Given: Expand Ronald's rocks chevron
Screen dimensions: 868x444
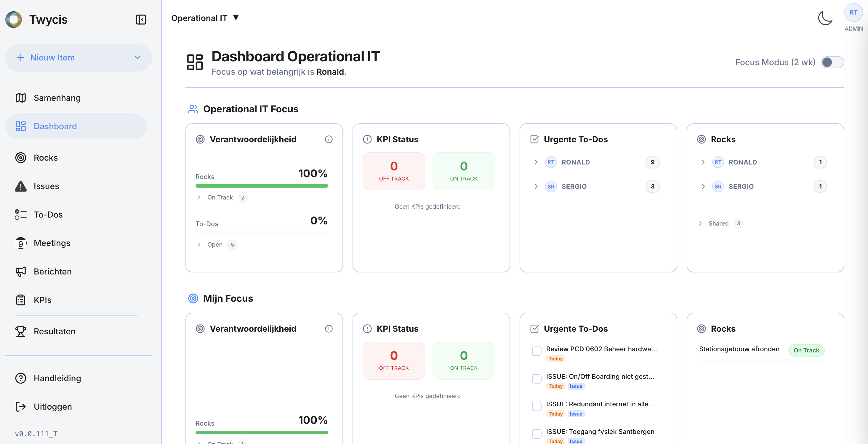Looking at the screenshot, I should (703, 162).
